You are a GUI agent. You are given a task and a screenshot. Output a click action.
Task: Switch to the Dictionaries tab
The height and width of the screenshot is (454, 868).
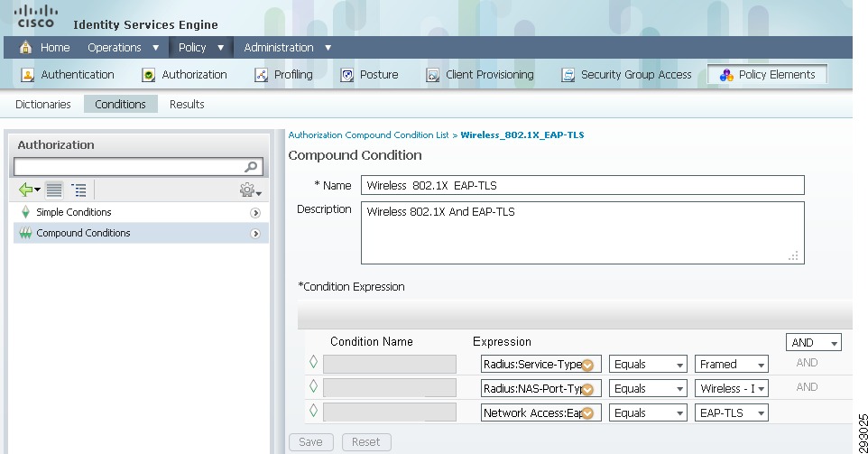click(x=43, y=104)
